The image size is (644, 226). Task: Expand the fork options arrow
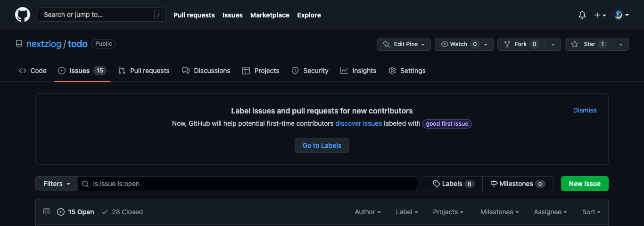click(x=553, y=44)
